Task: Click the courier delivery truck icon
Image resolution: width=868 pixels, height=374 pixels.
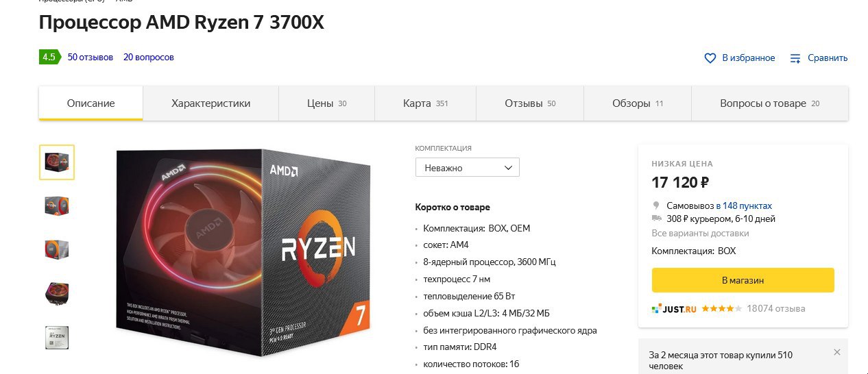Action: (657, 219)
